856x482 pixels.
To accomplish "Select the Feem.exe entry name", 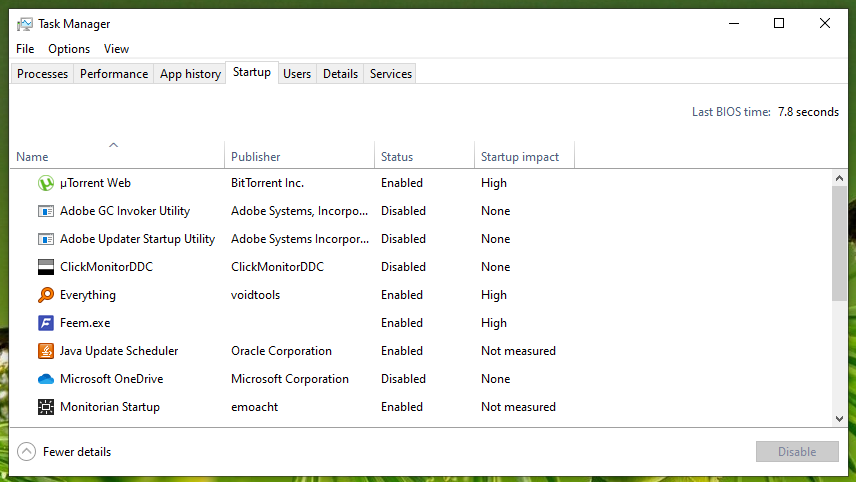I will 85,323.
